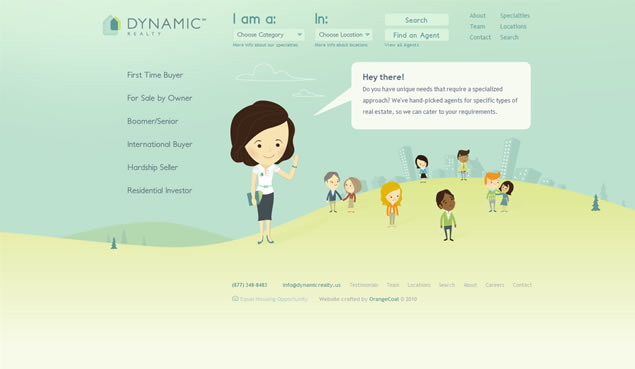
Task: Click the man in green cardigan
Action: [447, 215]
